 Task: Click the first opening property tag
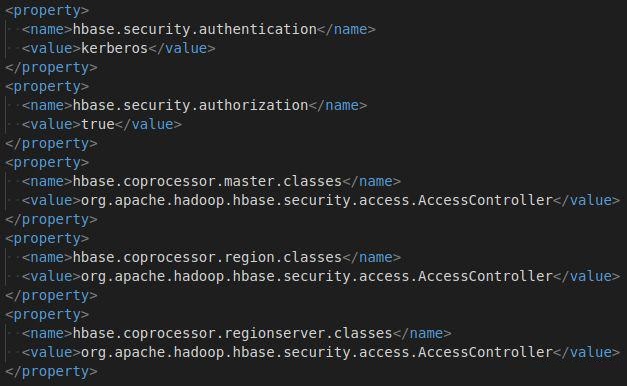click(x=47, y=11)
